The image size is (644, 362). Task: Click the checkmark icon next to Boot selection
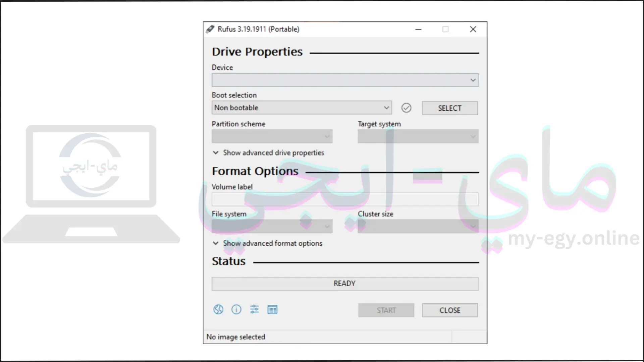(x=406, y=108)
